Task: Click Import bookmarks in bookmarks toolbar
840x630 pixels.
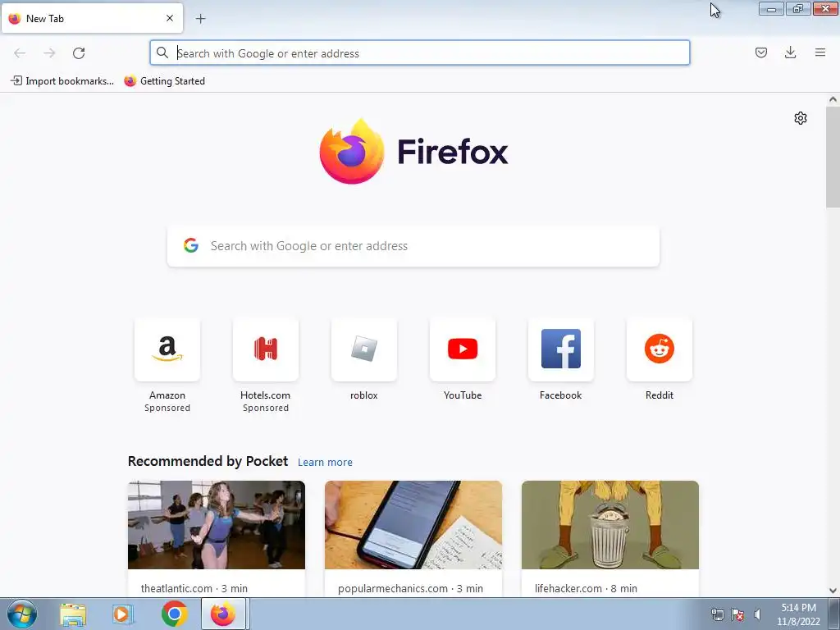Action: [x=62, y=81]
